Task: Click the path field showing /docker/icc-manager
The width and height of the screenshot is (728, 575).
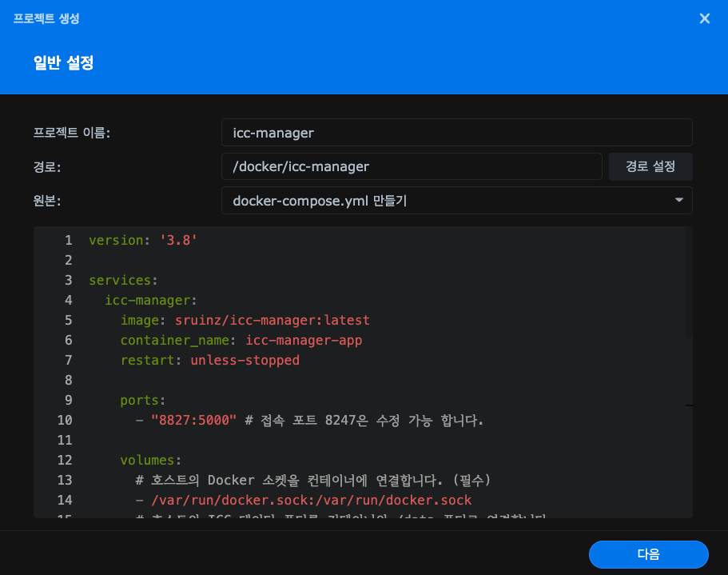Action: pos(411,167)
